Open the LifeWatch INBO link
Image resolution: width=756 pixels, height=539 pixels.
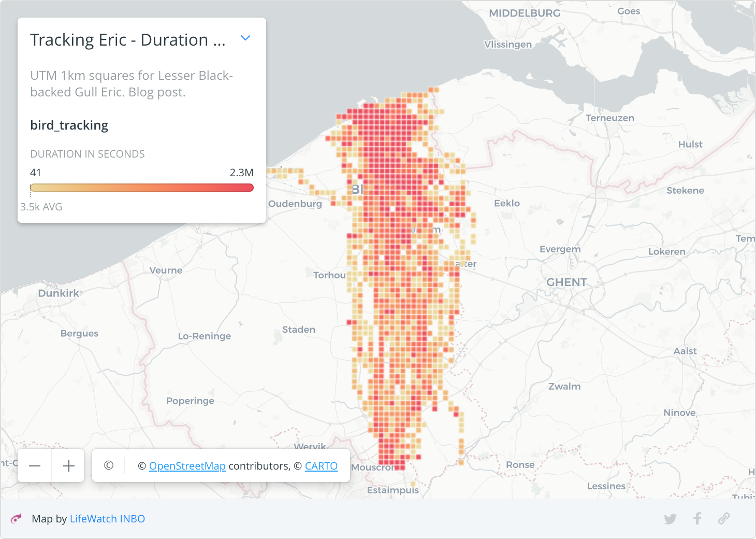(x=107, y=519)
